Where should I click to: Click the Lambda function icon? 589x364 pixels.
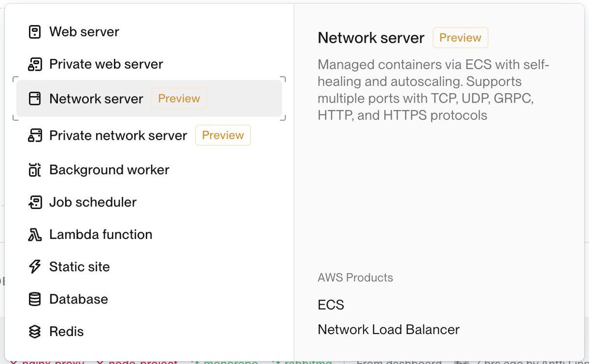click(x=34, y=234)
